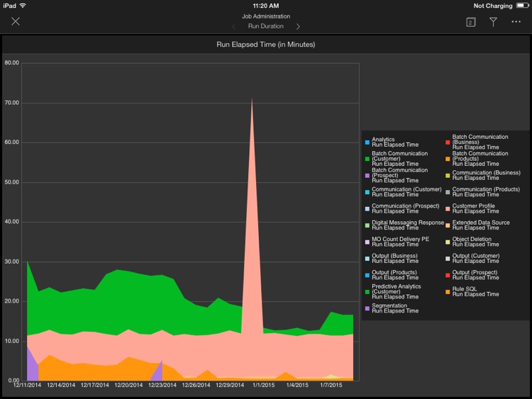Open the more options ellipsis menu
Screen dimensions: 532x399
516,22
